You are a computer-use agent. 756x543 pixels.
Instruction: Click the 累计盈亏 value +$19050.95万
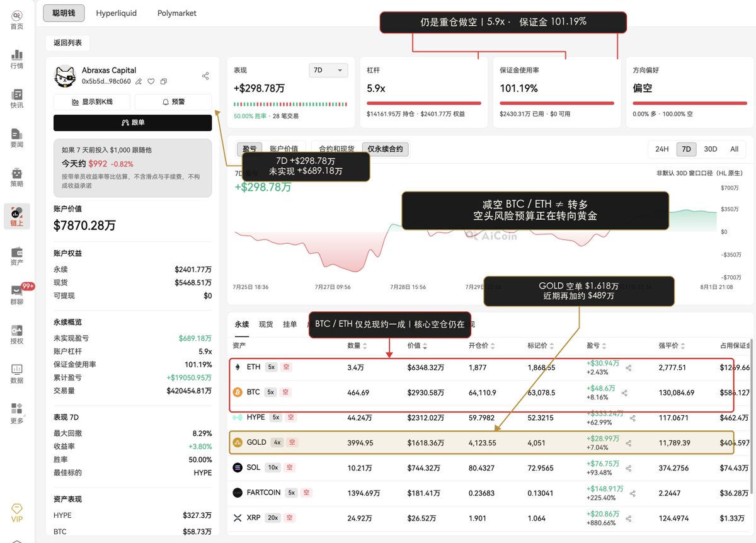tap(189, 378)
